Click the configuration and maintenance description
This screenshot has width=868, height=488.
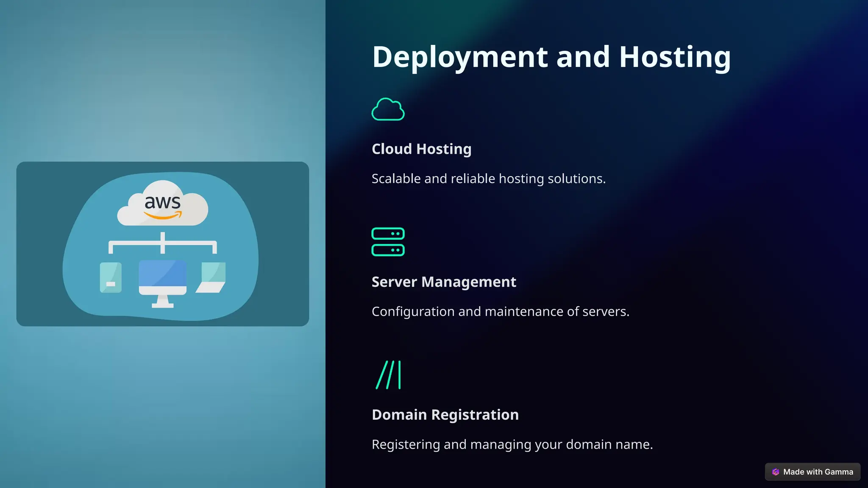point(500,312)
